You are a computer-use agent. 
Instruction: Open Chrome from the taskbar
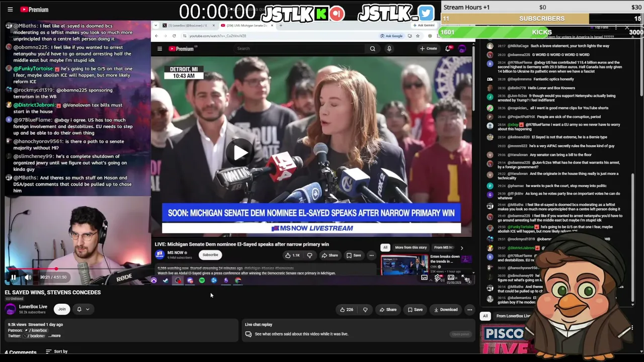[238, 281]
